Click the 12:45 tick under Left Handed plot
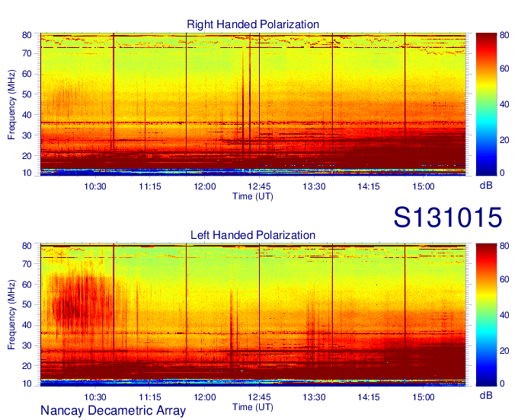The width and height of the screenshot is (518, 420). tap(259, 397)
